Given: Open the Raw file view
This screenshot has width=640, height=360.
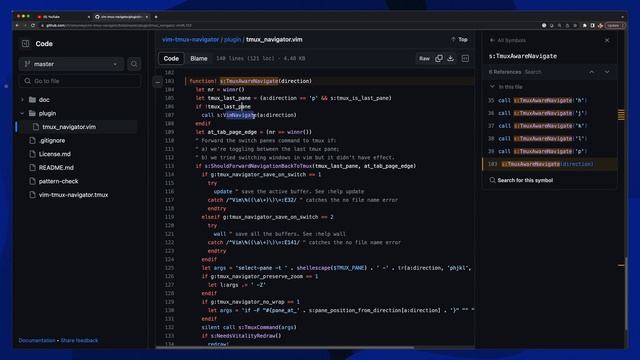Looking at the screenshot, I should [x=424, y=58].
